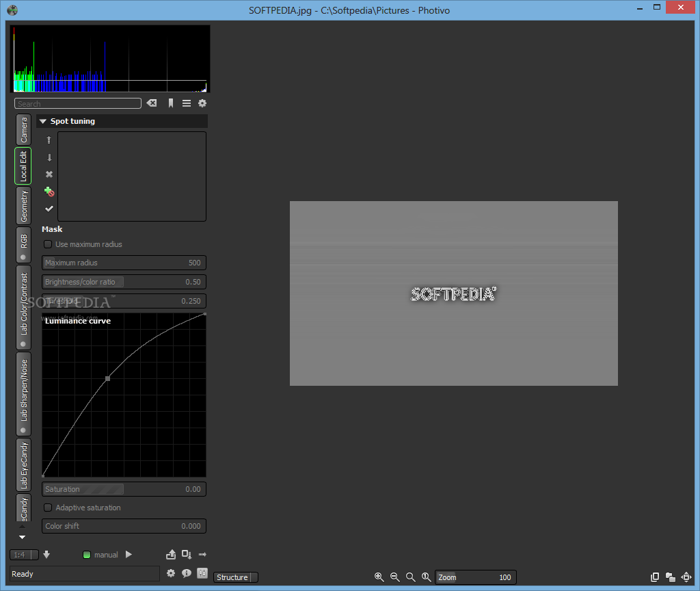Click the SOFTPEDIA preview image
700x591 pixels.
pos(454,293)
